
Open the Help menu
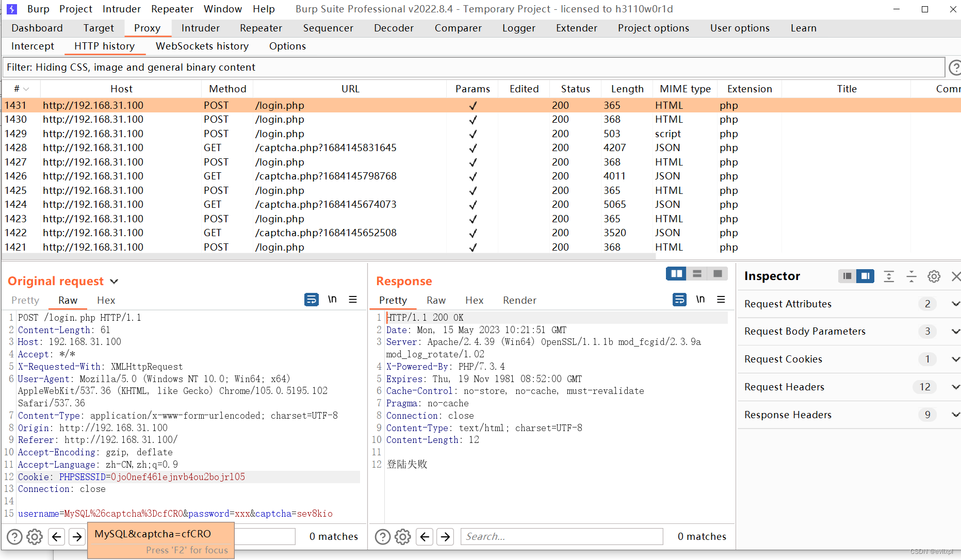264,9
